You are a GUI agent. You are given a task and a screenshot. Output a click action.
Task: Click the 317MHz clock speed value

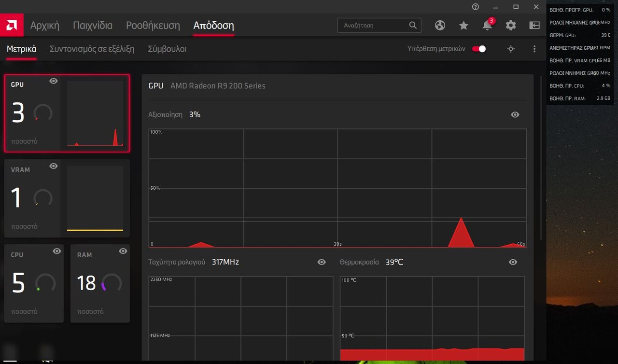225,262
